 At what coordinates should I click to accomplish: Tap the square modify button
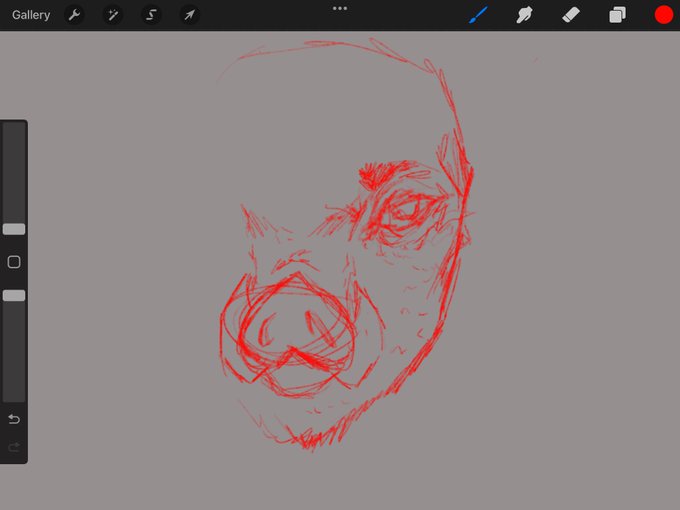click(x=14, y=262)
